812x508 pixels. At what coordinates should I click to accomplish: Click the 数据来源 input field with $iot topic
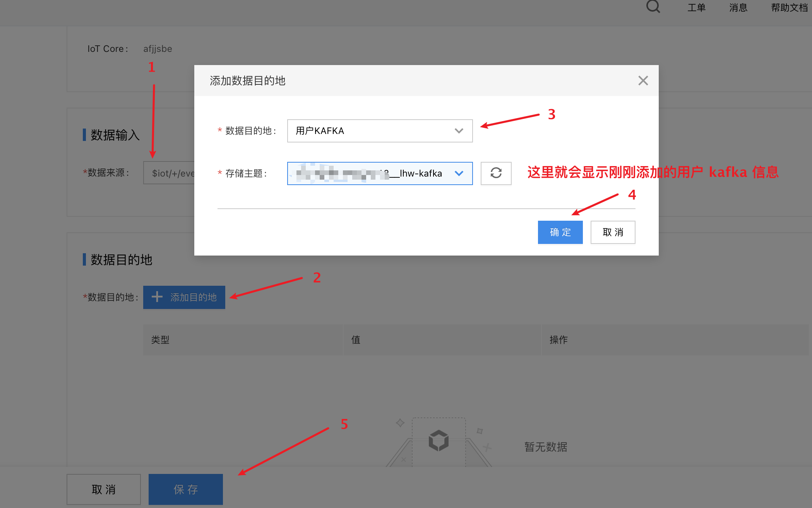click(x=169, y=173)
